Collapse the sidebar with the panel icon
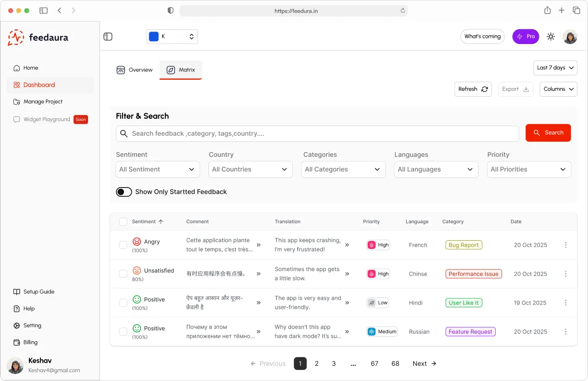Image resolution: width=588 pixels, height=381 pixels. [108, 37]
